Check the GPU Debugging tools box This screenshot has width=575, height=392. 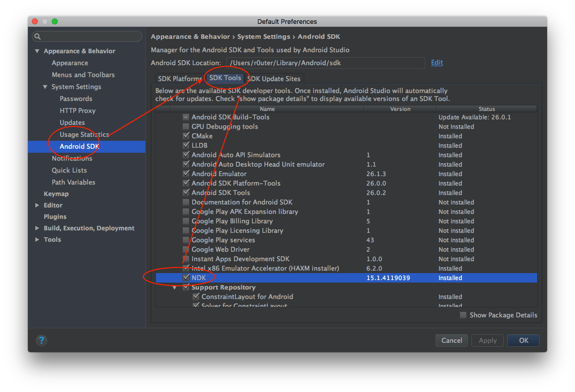pos(186,127)
